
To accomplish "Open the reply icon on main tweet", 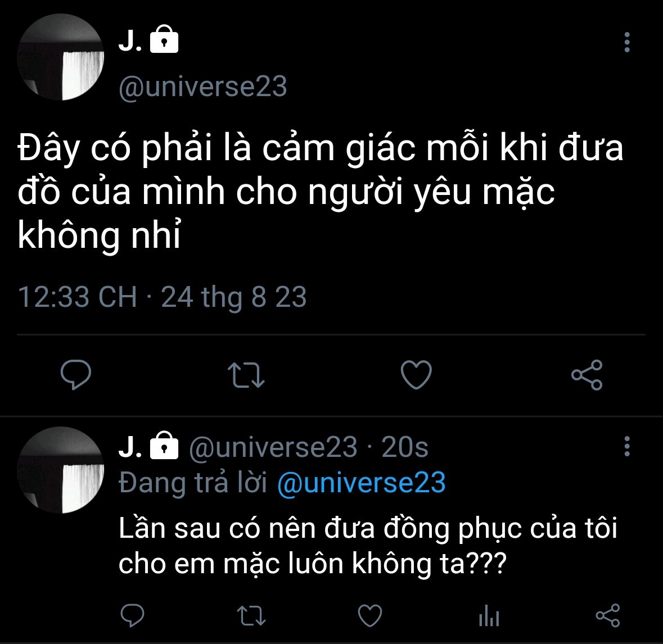I will point(76,374).
